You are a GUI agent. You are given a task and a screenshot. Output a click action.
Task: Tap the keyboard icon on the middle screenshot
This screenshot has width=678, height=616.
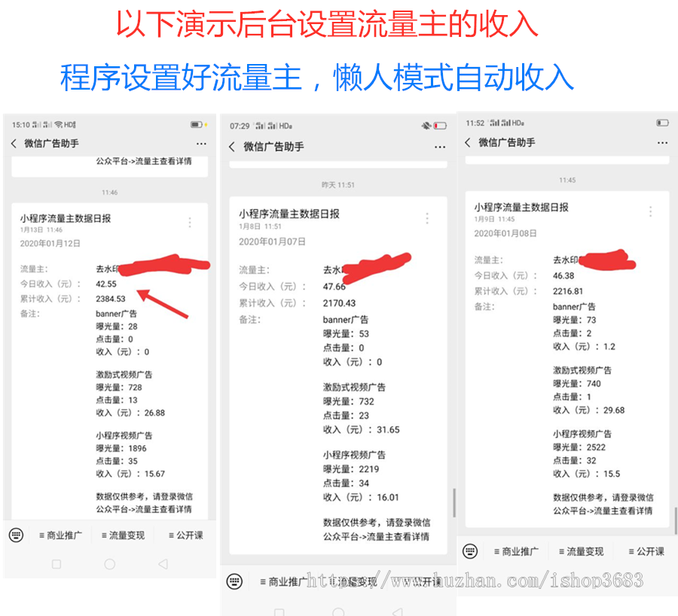[236, 581]
